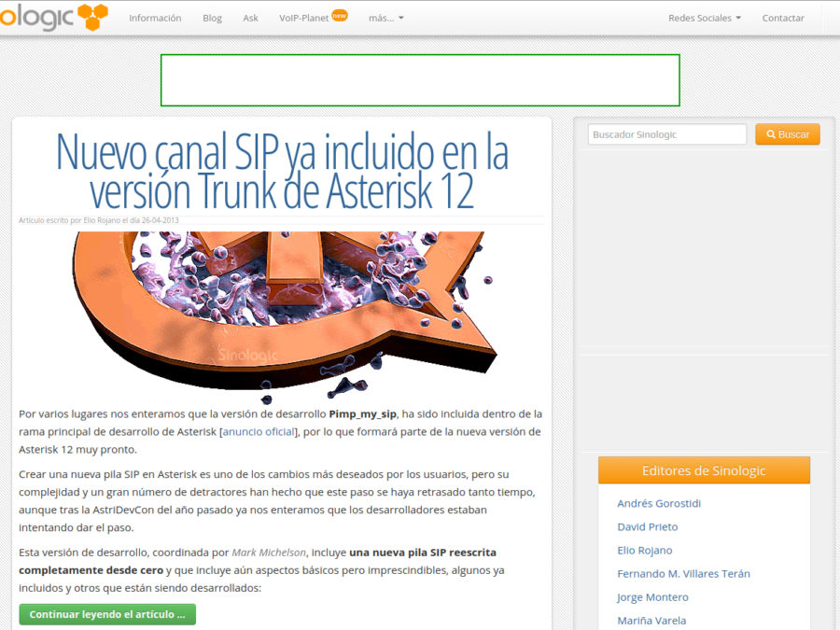Select Fernando M. Villares Terán editor link
This screenshot has height=630, width=840.
[683, 573]
